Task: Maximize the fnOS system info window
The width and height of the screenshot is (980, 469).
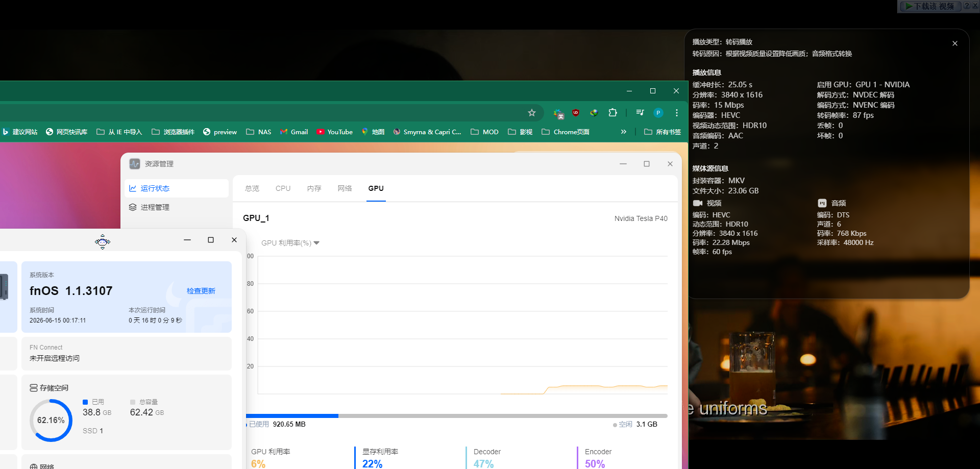Action: [x=211, y=240]
